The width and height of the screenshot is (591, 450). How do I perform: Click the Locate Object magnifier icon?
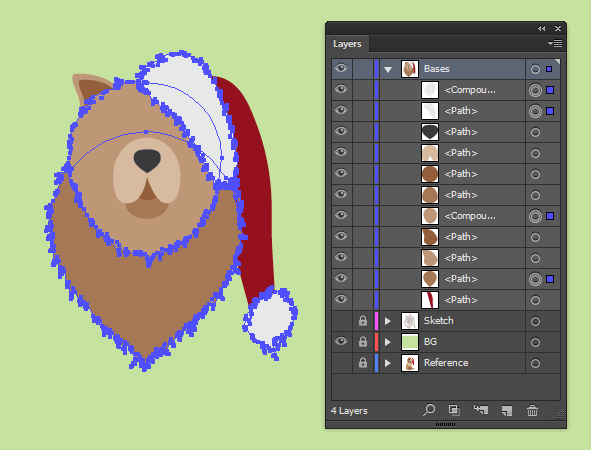[x=429, y=410]
